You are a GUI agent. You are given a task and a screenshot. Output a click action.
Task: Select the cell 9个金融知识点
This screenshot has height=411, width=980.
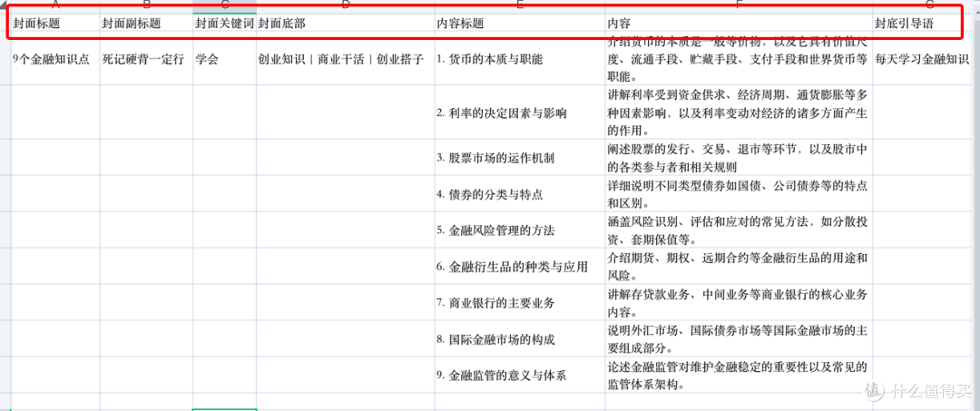(55, 60)
